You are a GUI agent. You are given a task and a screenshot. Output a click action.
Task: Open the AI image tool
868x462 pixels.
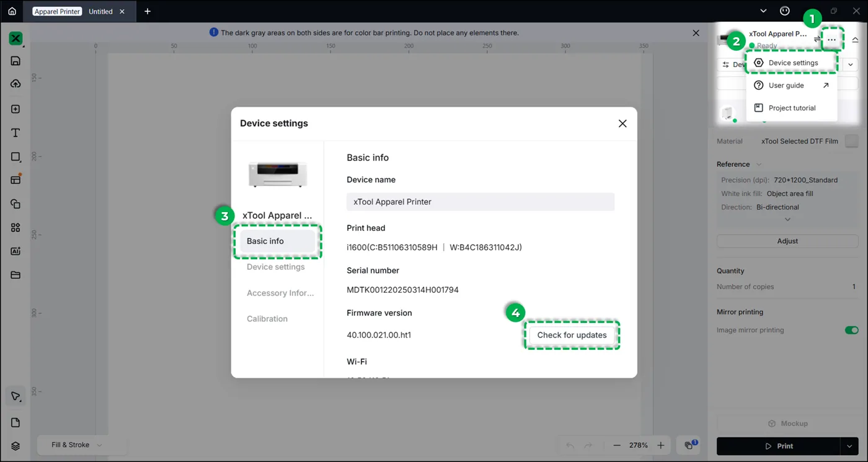15,251
